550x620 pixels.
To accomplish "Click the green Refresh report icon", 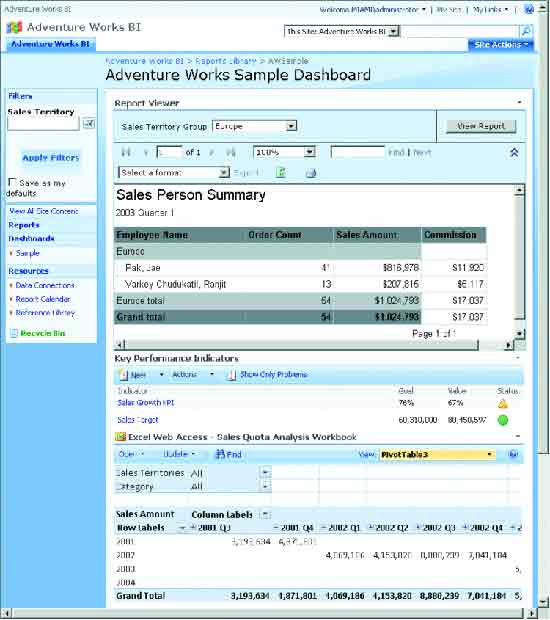I will (x=281, y=172).
